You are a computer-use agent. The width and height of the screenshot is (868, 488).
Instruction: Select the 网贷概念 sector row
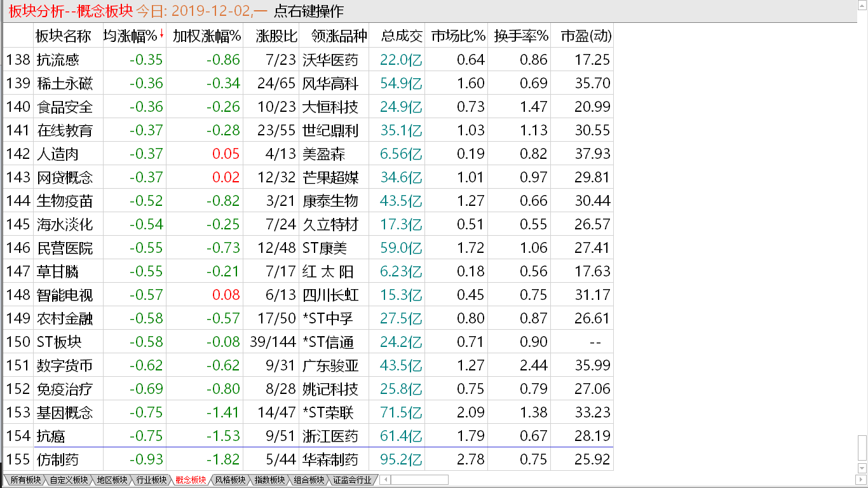tap(308, 177)
